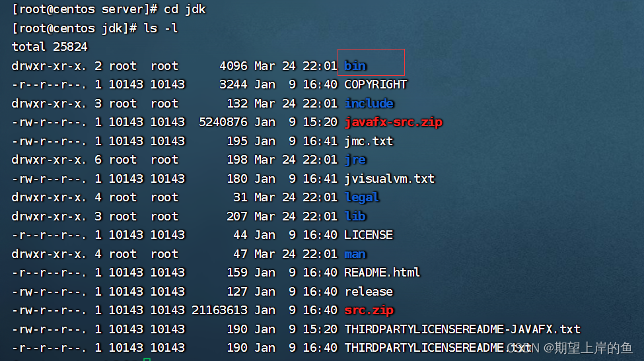Click the size 198 in jre row

237,160
